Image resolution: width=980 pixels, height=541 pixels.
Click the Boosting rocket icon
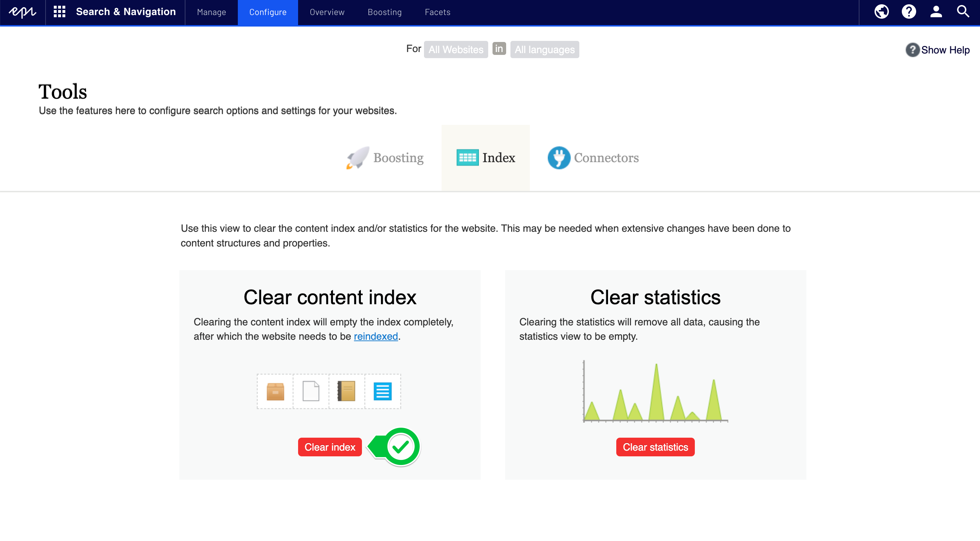pos(358,157)
